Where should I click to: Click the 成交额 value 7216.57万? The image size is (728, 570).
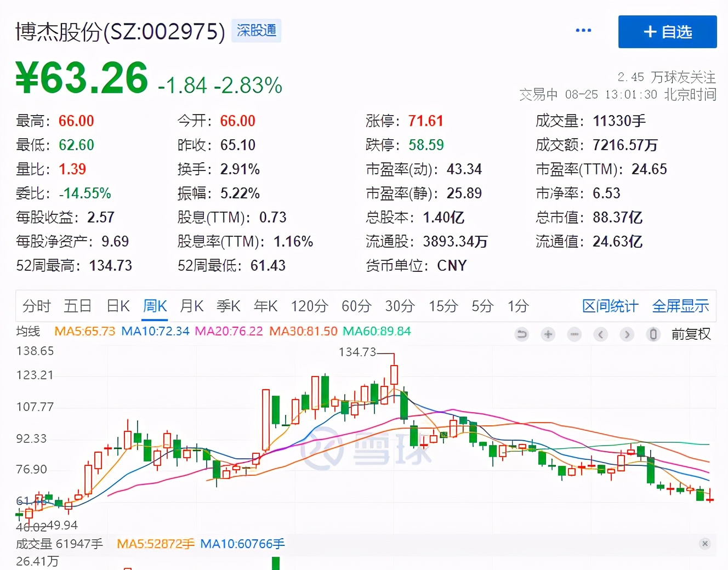[625, 145]
